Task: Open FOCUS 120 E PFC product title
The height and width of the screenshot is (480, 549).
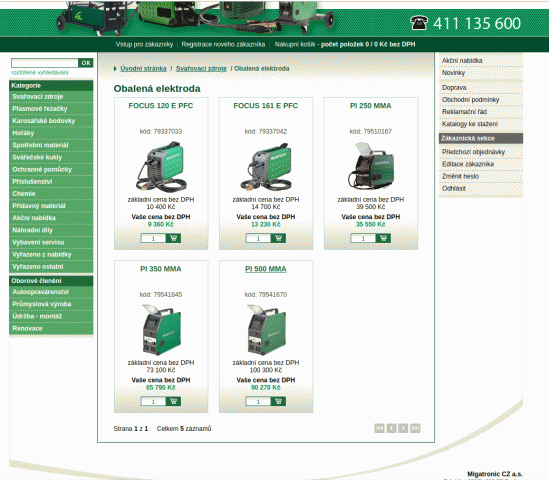Action: pos(161,106)
